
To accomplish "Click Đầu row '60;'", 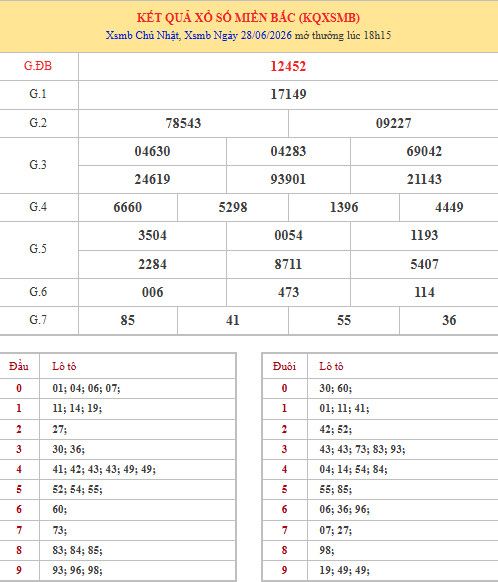I will pos(59,509).
